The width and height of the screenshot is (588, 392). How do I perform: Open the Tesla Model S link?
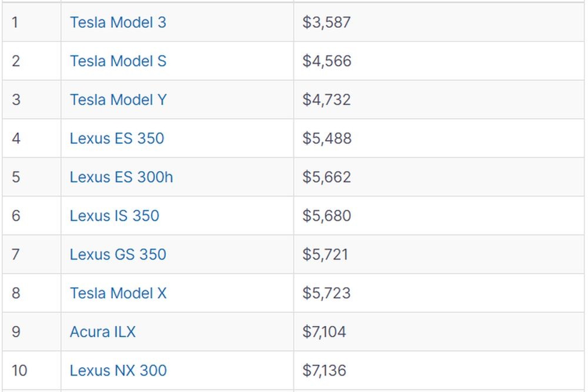point(118,61)
